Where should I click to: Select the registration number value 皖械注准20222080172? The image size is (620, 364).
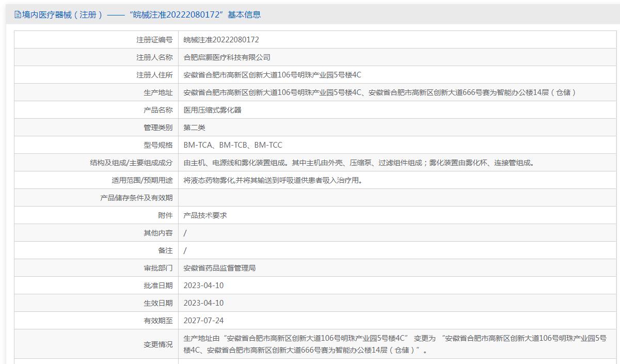point(221,40)
